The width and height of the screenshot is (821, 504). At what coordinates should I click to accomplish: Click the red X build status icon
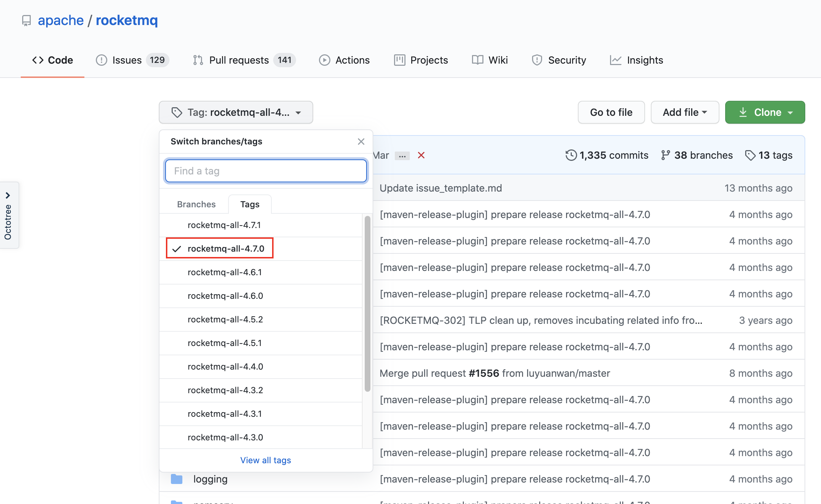click(421, 155)
